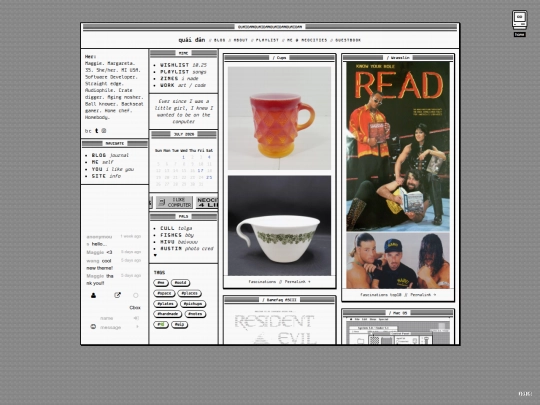Open ZINES link in Mine panel
The height and width of the screenshot is (405, 540).
coord(179,79)
